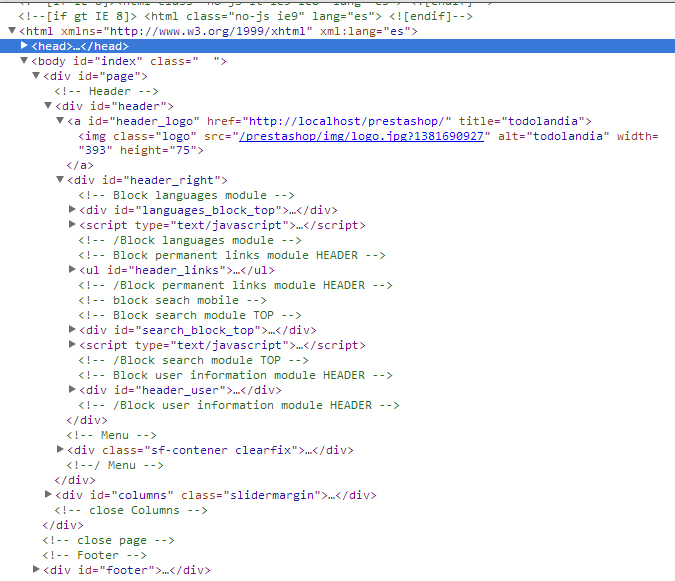Select the ul id="header_links" row
This screenshot has width=675, height=581.
tap(177, 270)
